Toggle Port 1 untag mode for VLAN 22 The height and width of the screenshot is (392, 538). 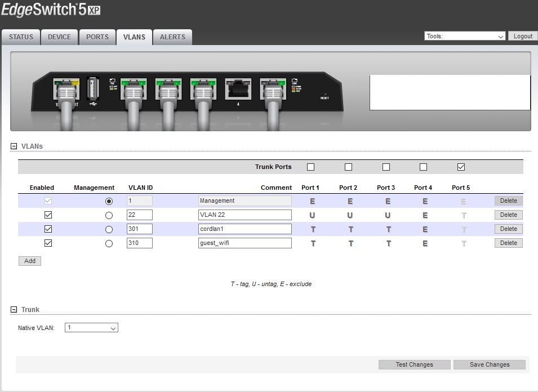pyautogui.click(x=312, y=215)
